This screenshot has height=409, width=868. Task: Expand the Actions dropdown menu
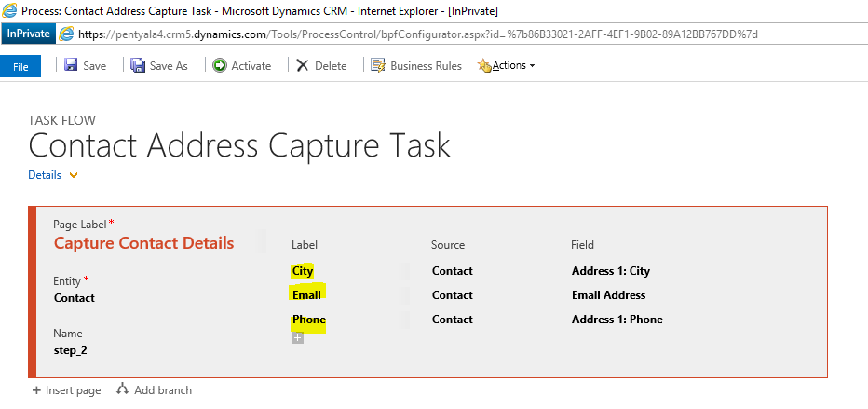click(532, 66)
